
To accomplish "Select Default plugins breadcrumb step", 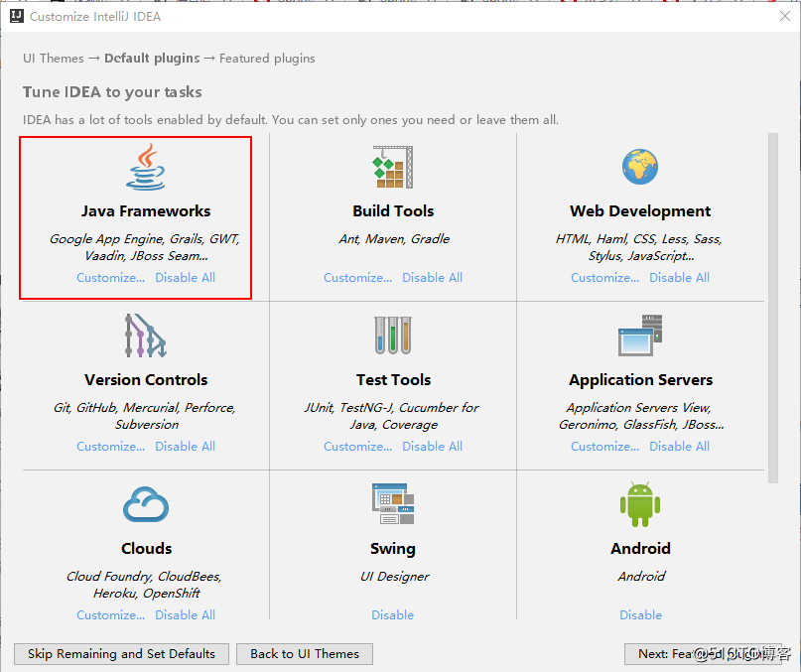I will pyautogui.click(x=152, y=59).
